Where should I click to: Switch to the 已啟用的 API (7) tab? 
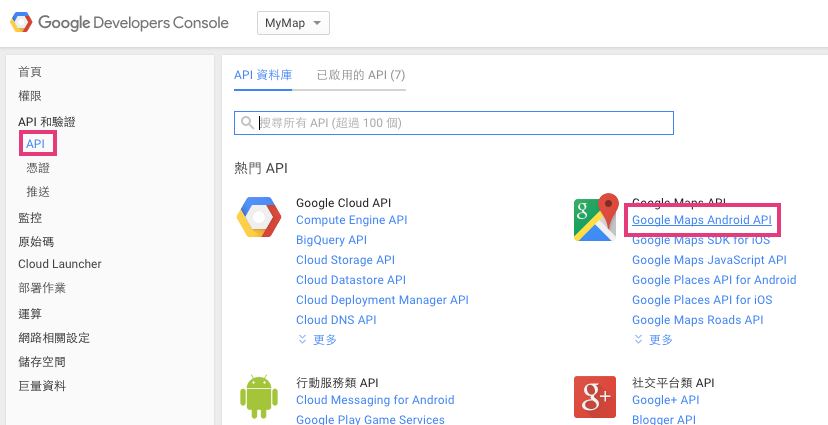(x=361, y=75)
